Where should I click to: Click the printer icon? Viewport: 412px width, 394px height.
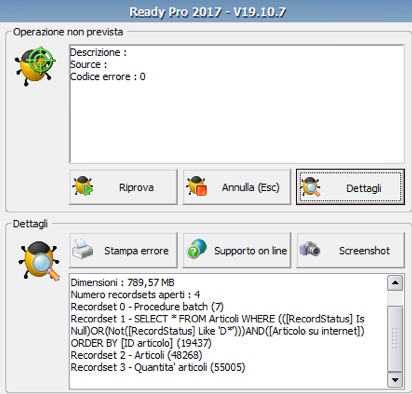pos(83,249)
